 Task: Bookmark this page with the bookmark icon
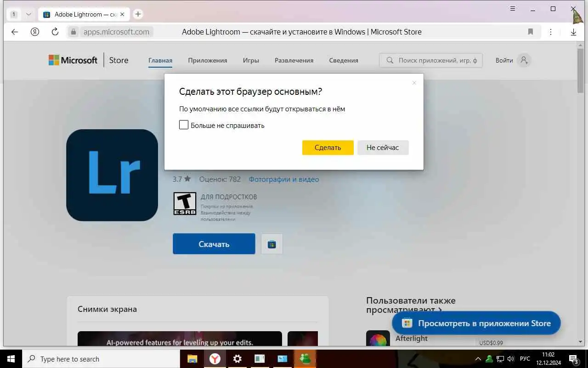531,32
